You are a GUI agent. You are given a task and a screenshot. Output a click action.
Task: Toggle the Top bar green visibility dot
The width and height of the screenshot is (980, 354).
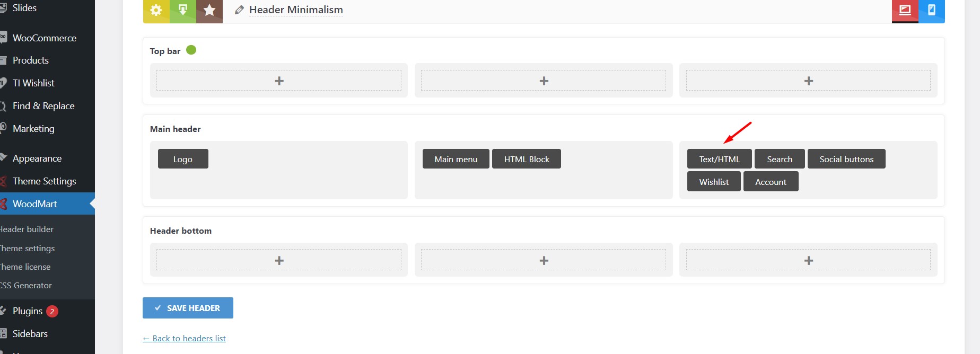(191, 50)
